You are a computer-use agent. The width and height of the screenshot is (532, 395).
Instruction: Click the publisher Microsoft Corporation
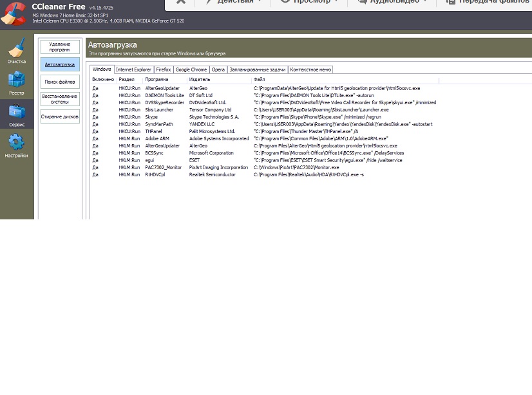211,152
